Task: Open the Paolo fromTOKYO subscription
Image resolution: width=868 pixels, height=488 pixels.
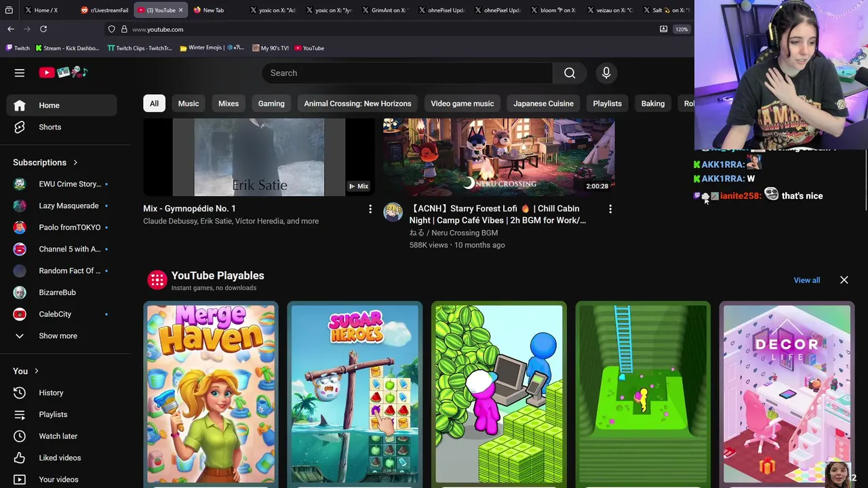Action: point(62,227)
